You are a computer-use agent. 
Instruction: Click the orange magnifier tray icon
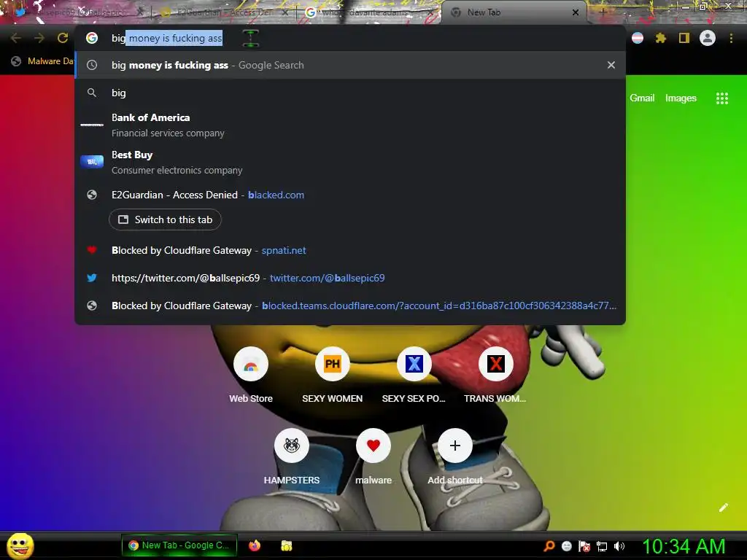pos(549,546)
